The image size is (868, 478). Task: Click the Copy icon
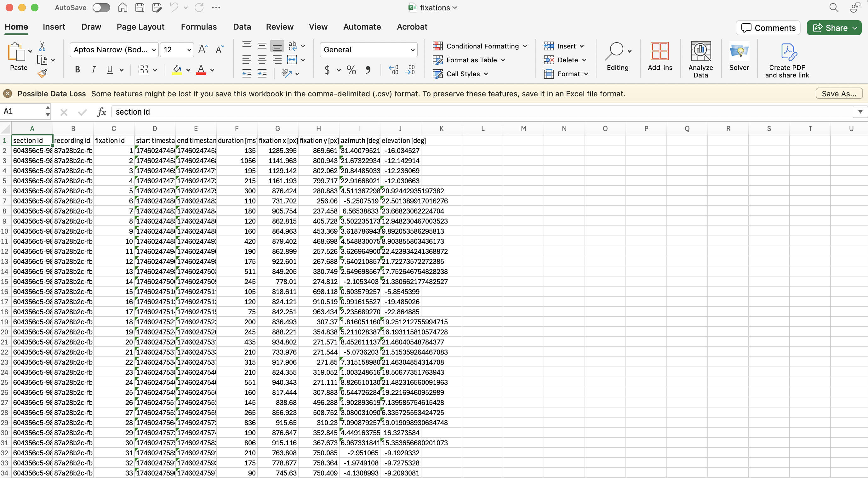click(x=42, y=60)
